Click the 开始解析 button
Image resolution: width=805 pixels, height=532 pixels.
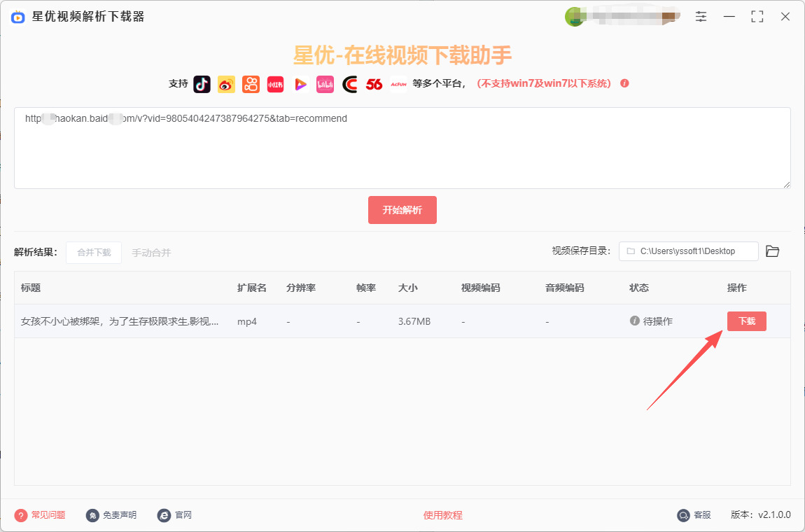[402, 210]
